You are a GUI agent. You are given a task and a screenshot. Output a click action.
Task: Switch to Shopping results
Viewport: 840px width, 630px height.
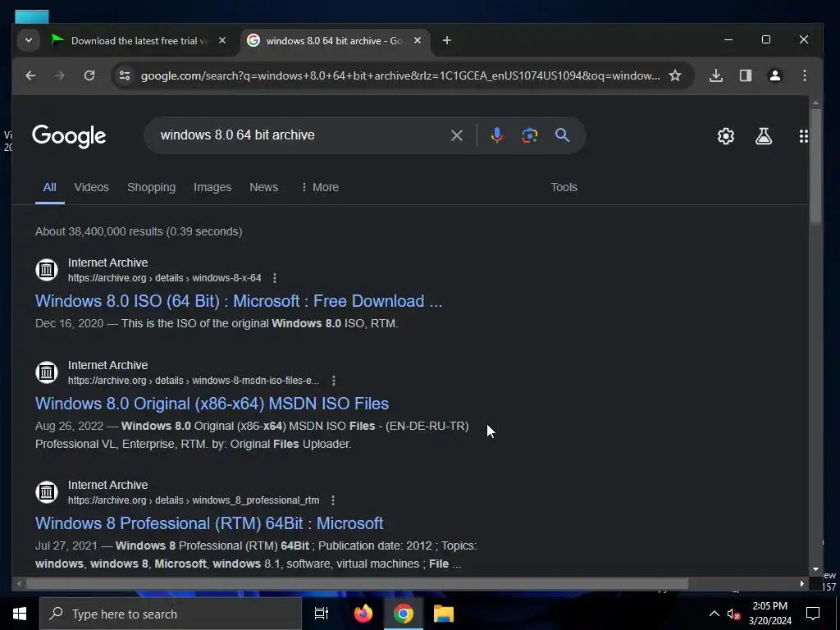[151, 187]
